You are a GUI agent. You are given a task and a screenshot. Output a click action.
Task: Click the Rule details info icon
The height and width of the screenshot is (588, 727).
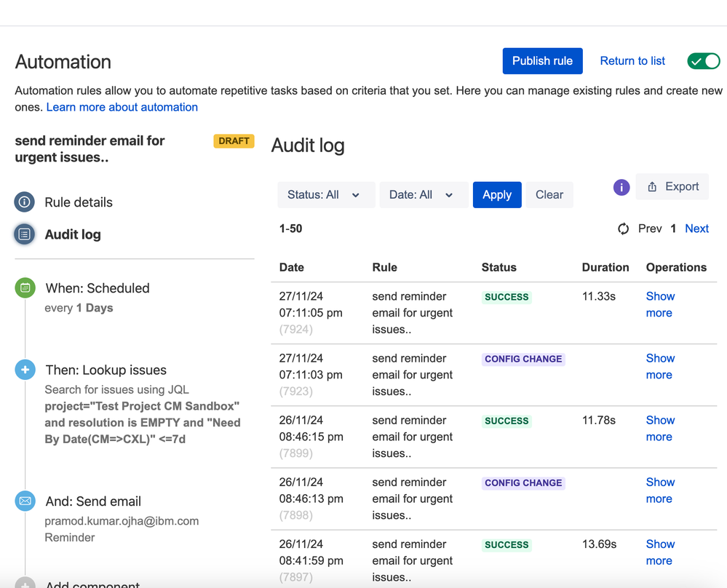[25, 202]
